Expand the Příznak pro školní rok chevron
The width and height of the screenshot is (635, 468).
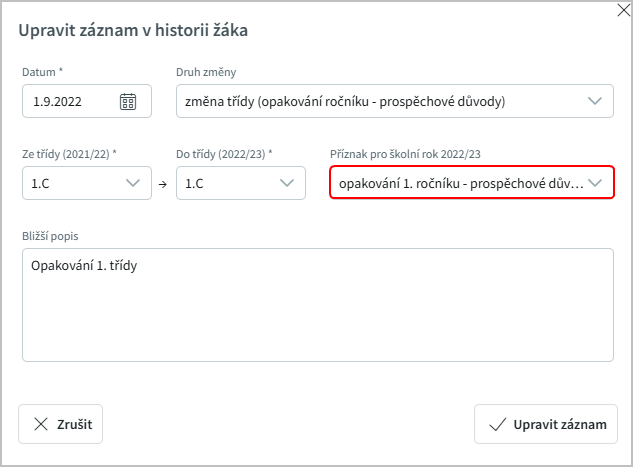tap(595, 183)
